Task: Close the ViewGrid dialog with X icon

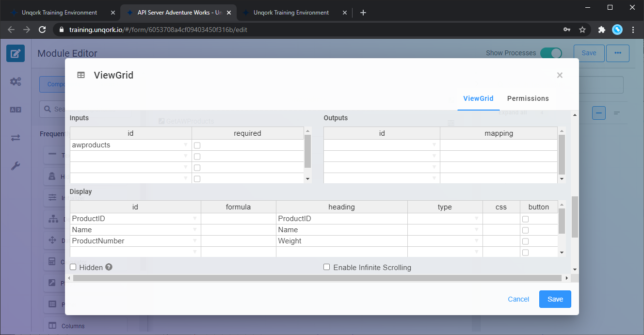Action: coord(560,75)
